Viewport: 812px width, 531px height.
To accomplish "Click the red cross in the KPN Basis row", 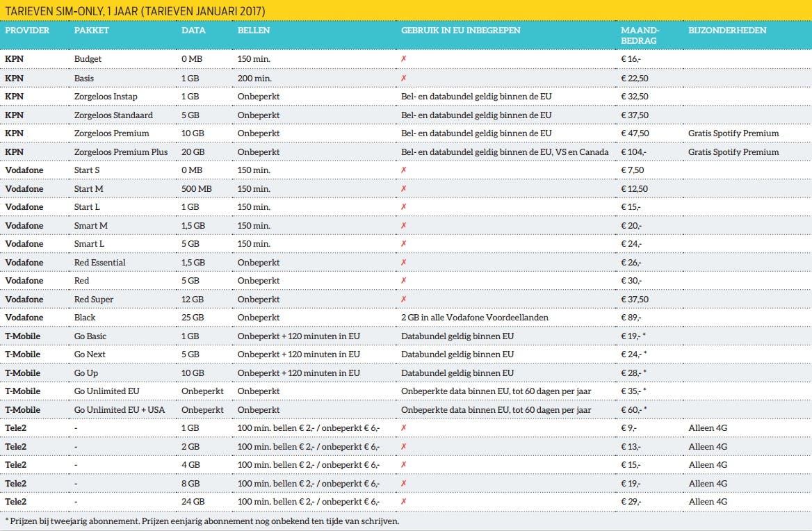I will pyautogui.click(x=403, y=78).
